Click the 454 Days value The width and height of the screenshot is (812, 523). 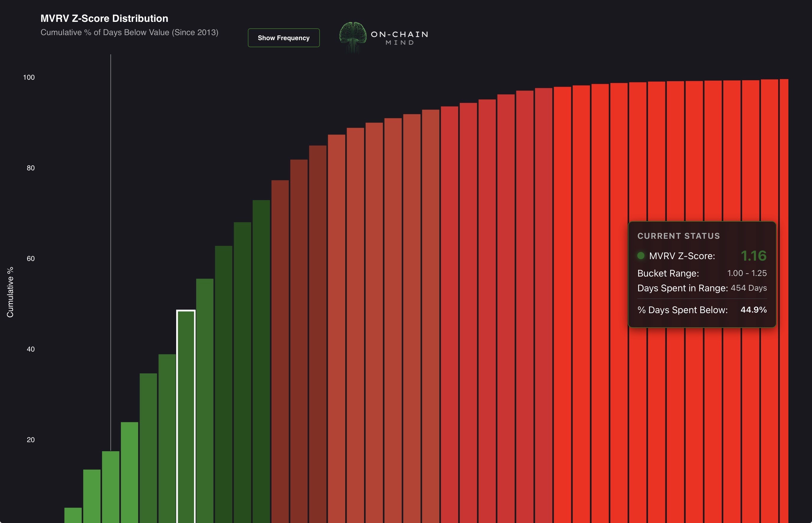[x=749, y=288]
